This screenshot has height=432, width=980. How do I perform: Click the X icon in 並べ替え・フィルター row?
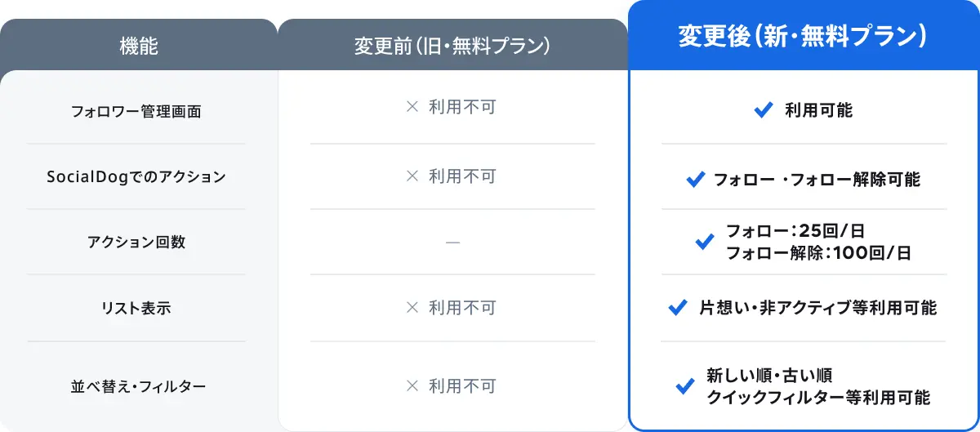point(412,385)
